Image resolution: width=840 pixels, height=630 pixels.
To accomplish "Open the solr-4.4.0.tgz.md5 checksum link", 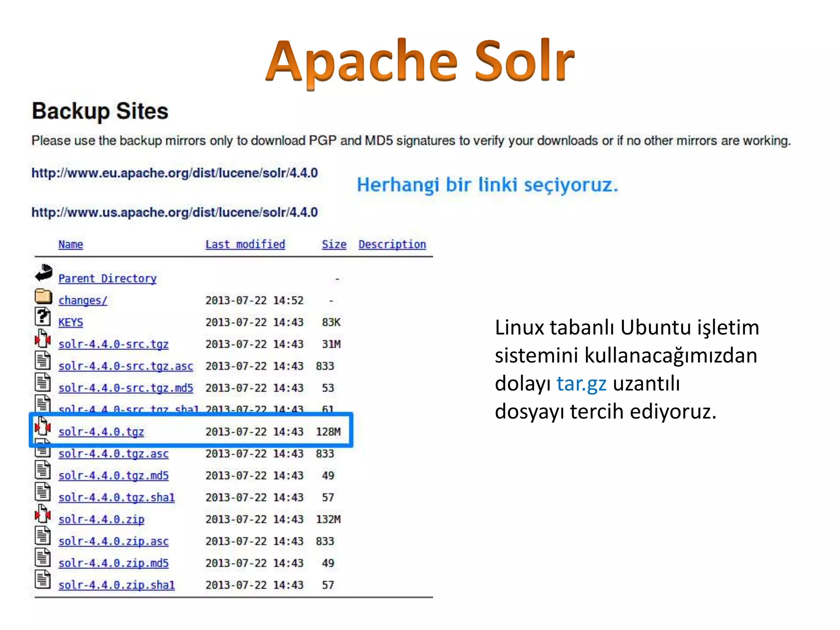I will tap(113, 475).
